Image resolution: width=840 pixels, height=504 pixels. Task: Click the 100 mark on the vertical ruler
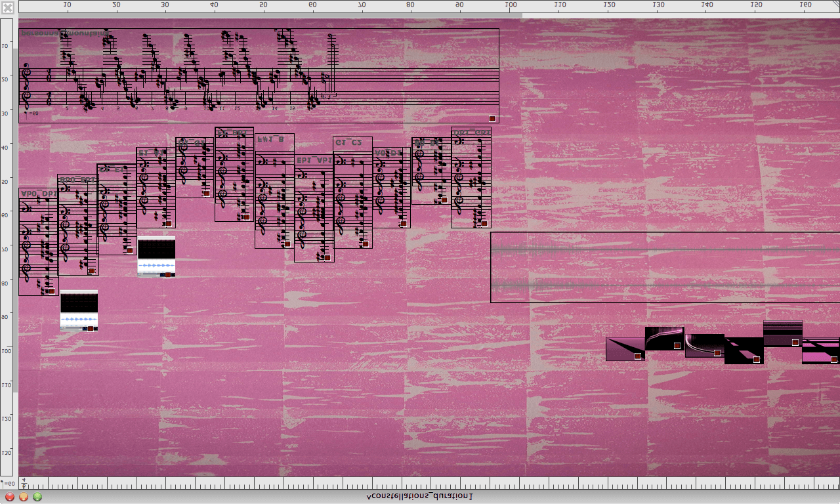[x=5, y=351]
